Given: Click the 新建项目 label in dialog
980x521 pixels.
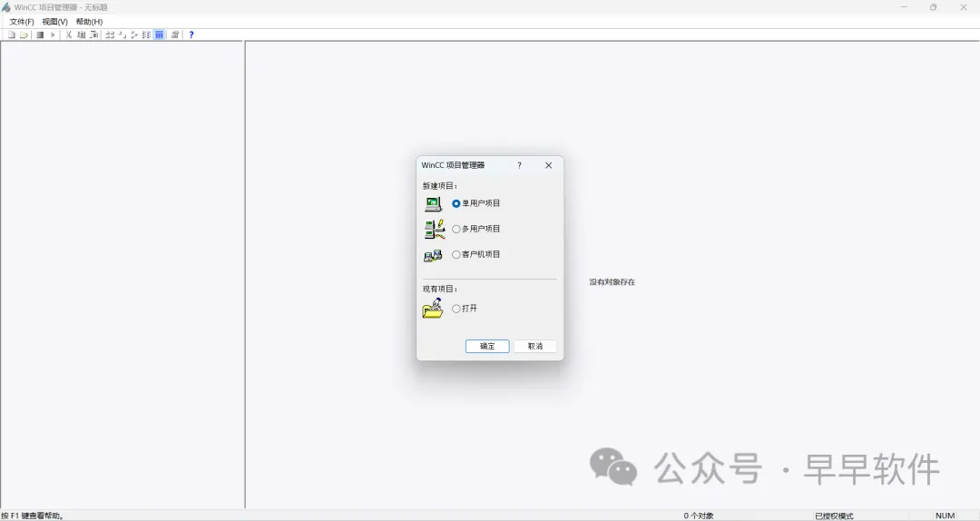Looking at the screenshot, I should [x=440, y=186].
